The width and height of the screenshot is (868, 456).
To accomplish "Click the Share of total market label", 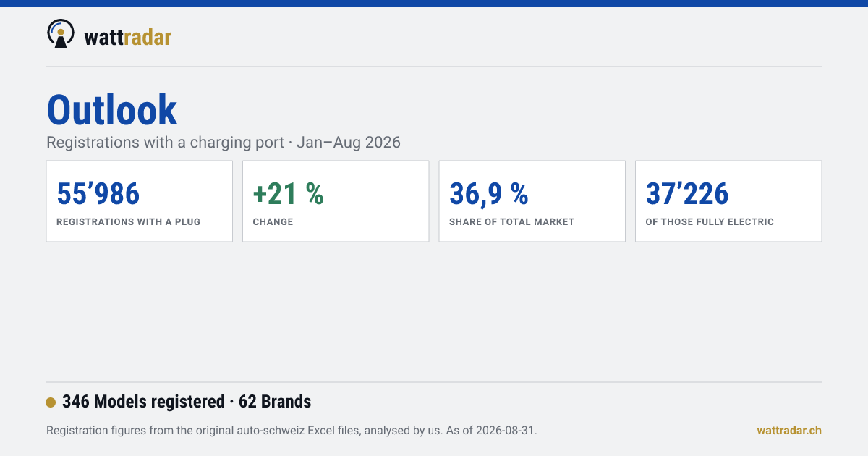I will coord(511,222).
